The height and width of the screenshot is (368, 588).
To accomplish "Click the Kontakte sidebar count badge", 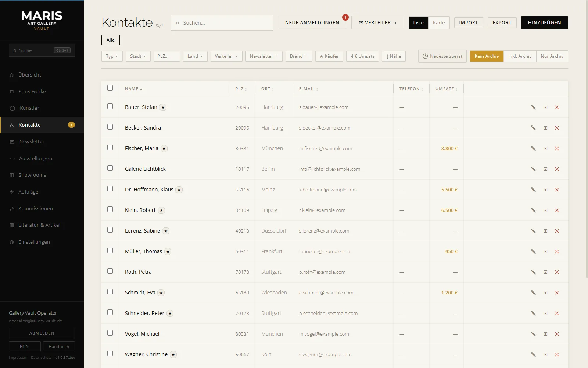I will pyautogui.click(x=71, y=125).
